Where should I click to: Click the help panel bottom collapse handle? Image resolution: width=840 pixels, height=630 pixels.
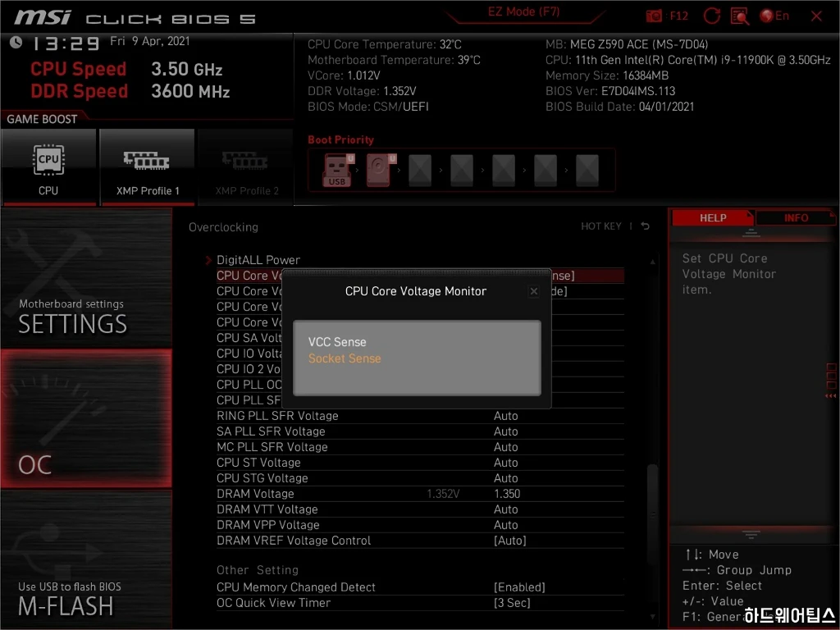pyautogui.click(x=751, y=535)
